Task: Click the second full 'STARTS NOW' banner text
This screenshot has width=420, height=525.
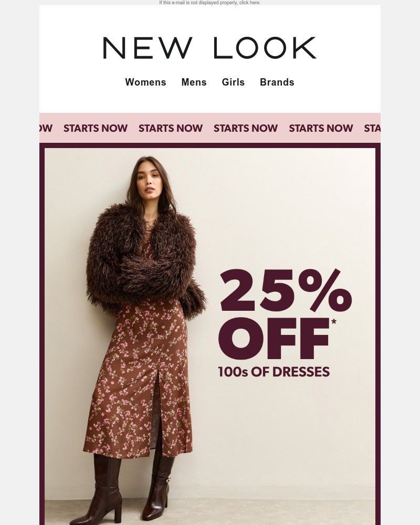Action: click(x=171, y=128)
